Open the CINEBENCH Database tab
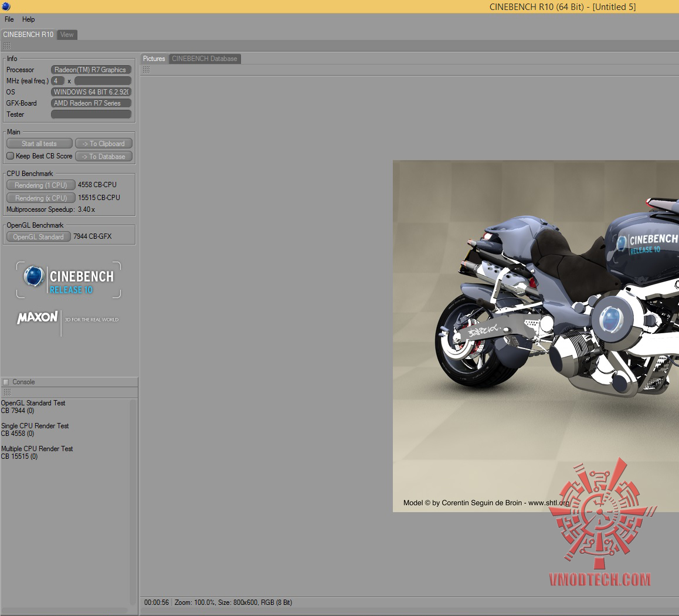The image size is (679, 616). click(205, 59)
